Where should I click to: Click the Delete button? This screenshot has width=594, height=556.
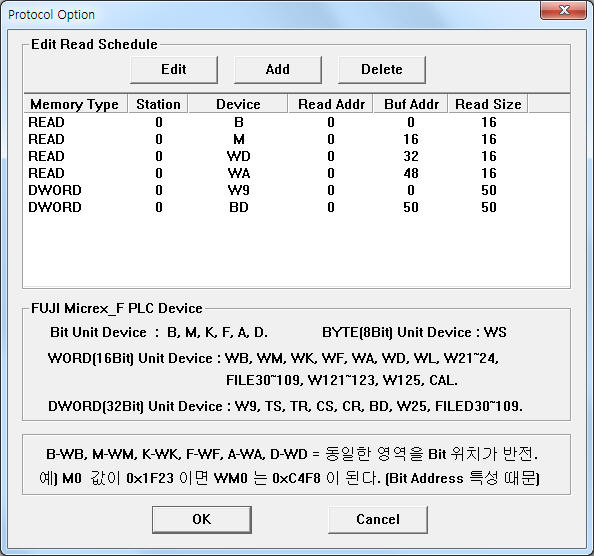pos(382,70)
